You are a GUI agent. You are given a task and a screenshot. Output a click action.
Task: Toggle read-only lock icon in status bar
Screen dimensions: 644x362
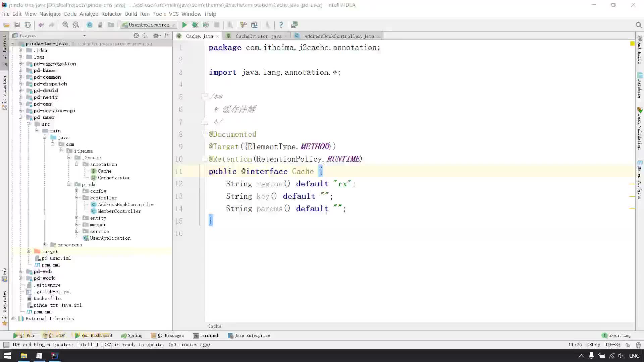click(x=628, y=345)
